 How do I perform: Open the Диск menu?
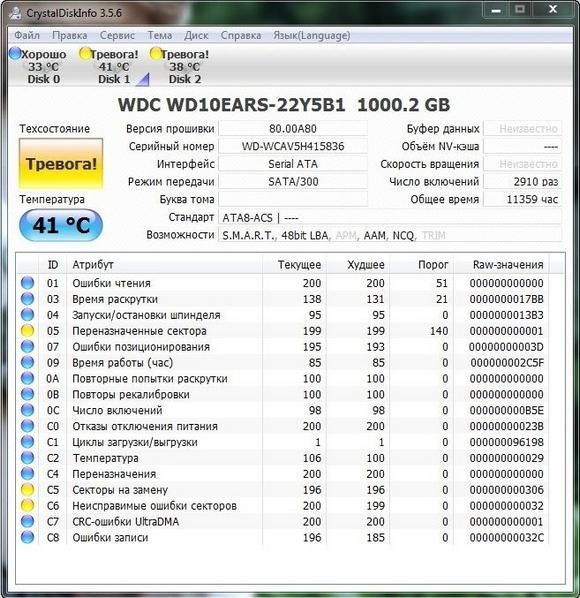point(196,35)
